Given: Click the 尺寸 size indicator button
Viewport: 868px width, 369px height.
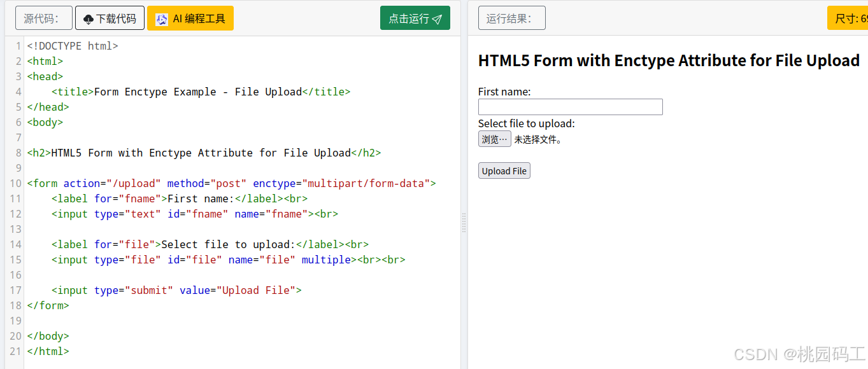Looking at the screenshot, I should coord(848,18).
